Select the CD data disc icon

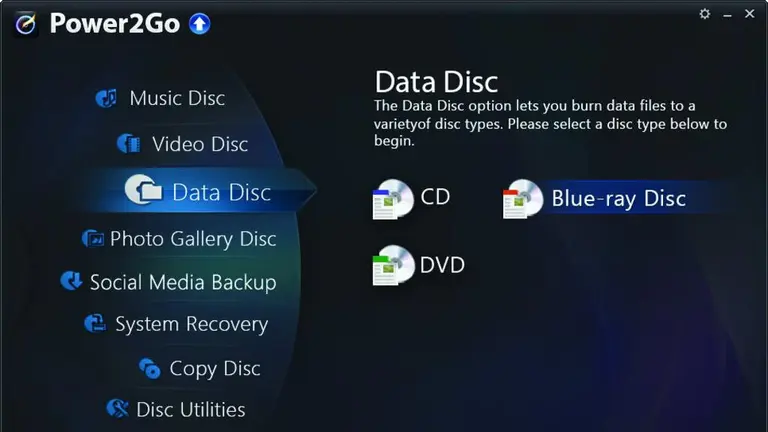393,199
